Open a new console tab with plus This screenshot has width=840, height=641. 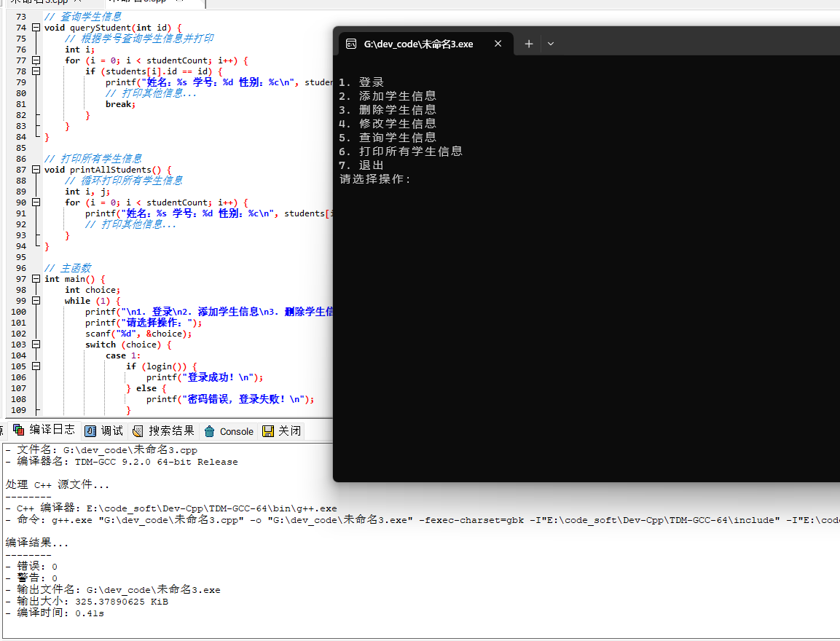pos(529,44)
